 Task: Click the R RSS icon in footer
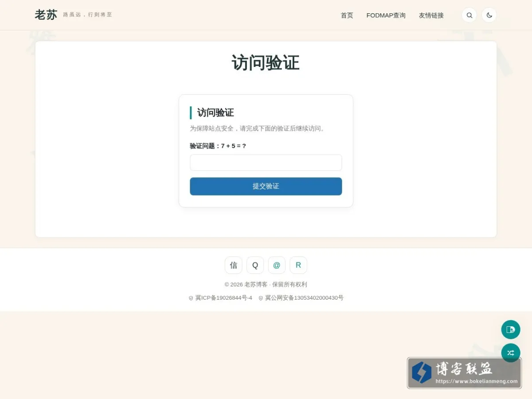tap(298, 265)
